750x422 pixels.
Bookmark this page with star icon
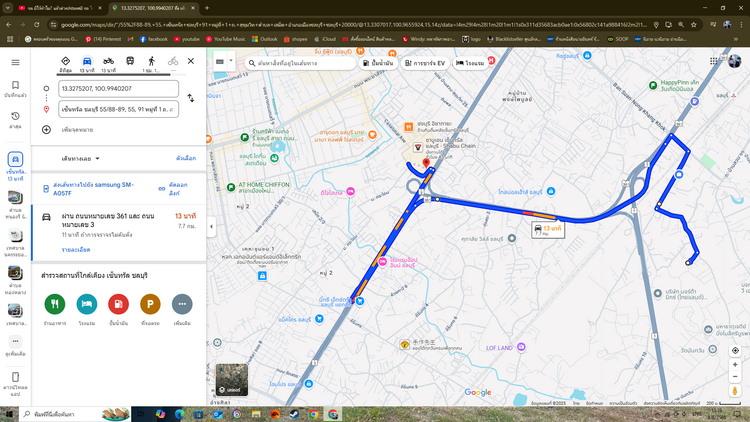click(x=694, y=24)
